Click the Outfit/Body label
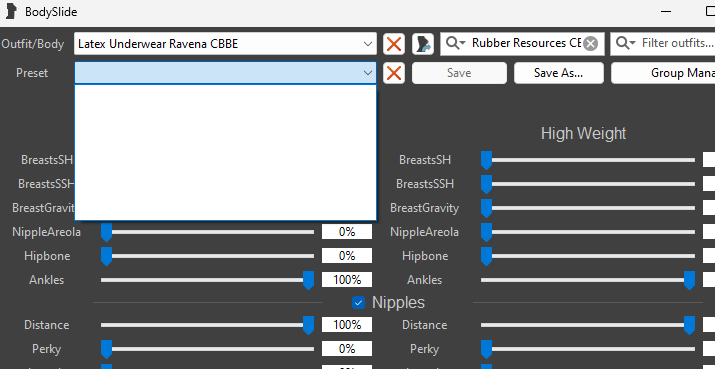Viewport: 715px width, 369px height. 33,44
